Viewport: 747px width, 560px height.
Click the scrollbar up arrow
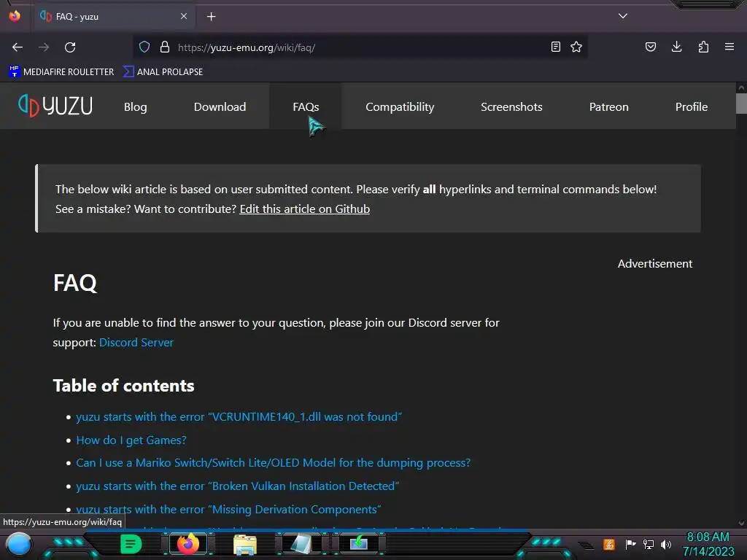[741, 87]
